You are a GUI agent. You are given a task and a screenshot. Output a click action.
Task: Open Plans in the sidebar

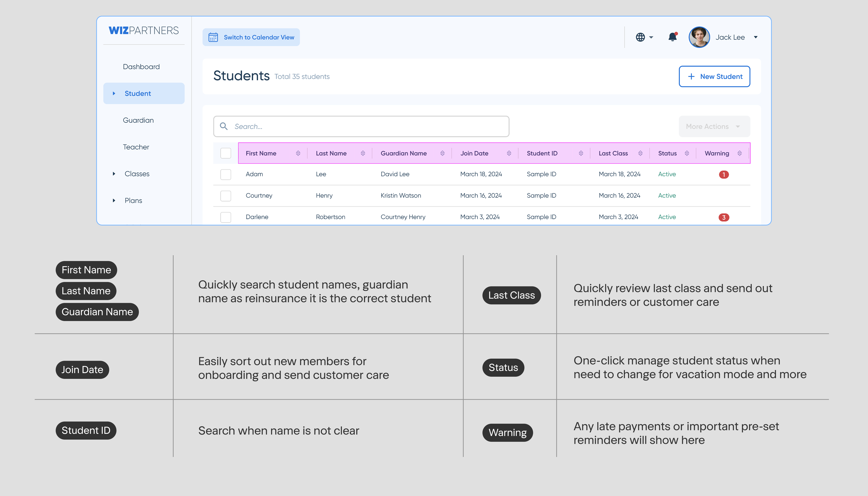coord(133,201)
